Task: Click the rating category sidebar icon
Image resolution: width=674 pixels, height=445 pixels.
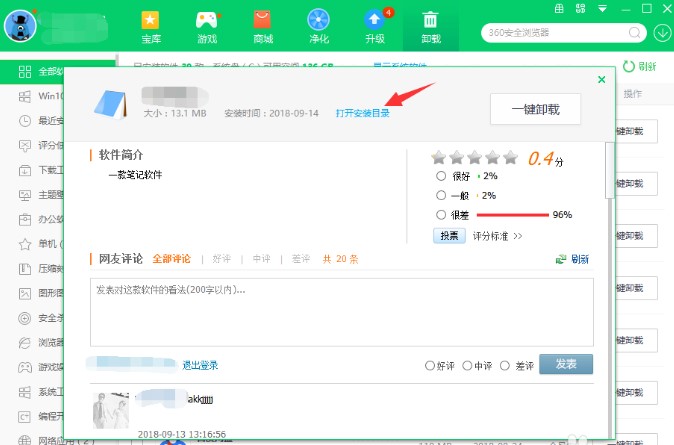Action: (x=25, y=146)
